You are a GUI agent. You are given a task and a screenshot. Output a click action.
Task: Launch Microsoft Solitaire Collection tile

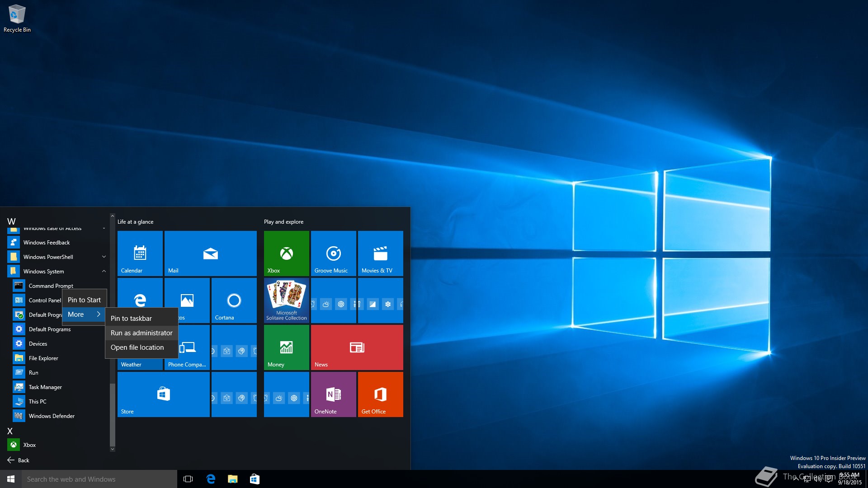click(287, 300)
